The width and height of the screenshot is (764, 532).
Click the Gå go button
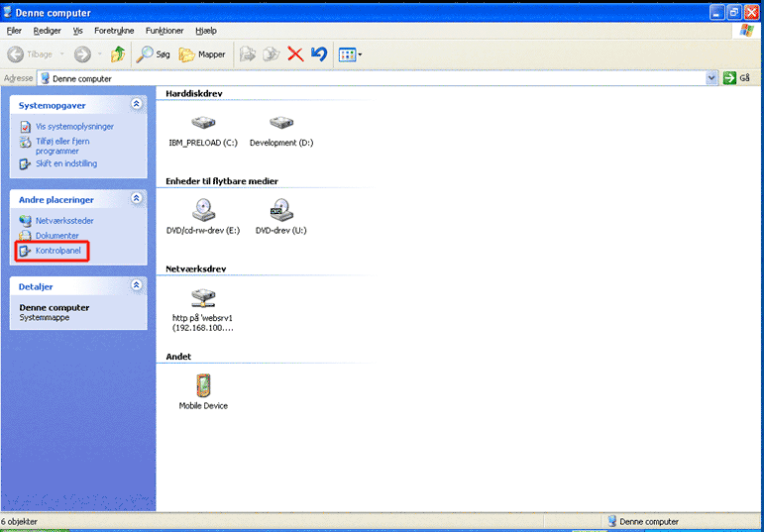[736, 78]
